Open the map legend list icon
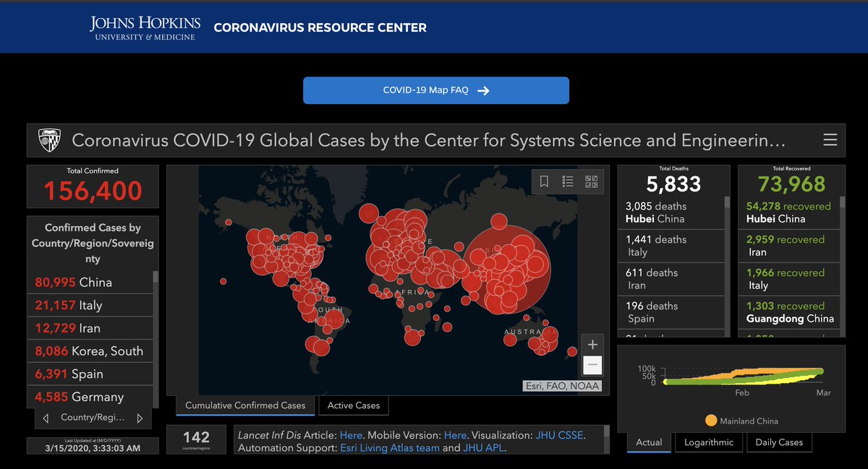 point(568,181)
